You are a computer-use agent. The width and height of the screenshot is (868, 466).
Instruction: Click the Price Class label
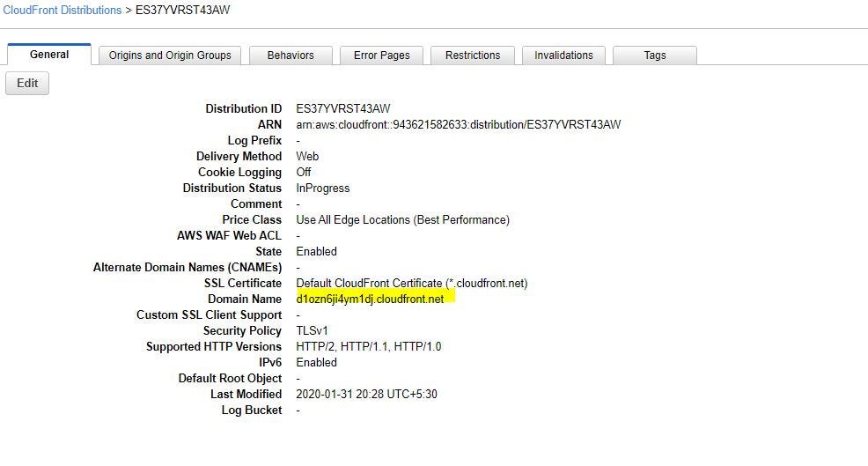(252, 220)
